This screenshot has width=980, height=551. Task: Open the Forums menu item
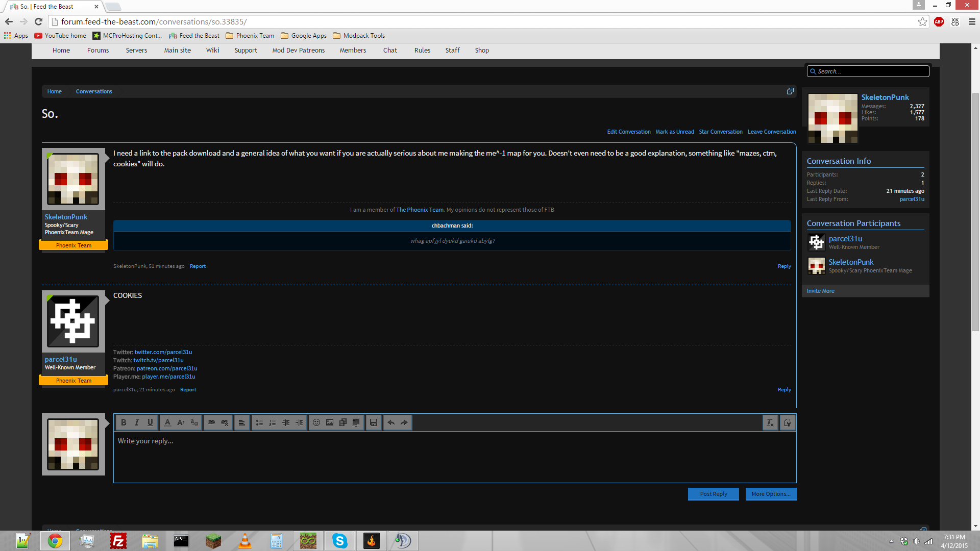pyautogui.click(x=98, y=51)
